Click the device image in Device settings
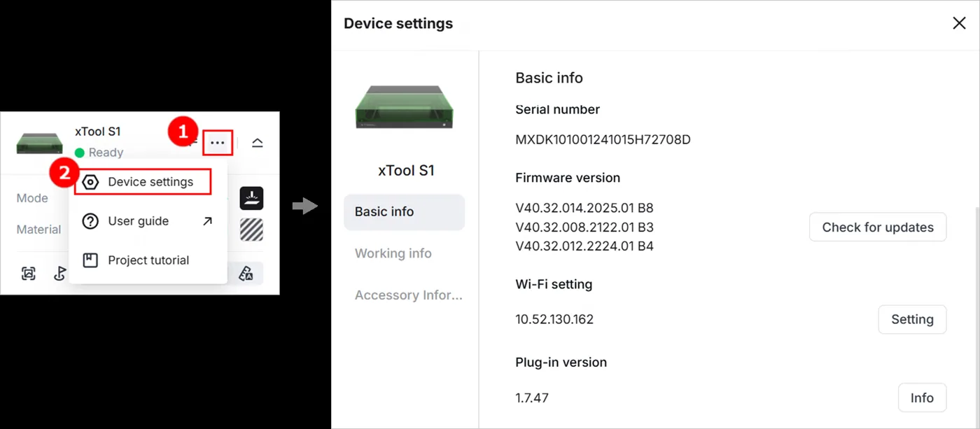The height and width of the screenshot is (429, 980). coord(405,106)
